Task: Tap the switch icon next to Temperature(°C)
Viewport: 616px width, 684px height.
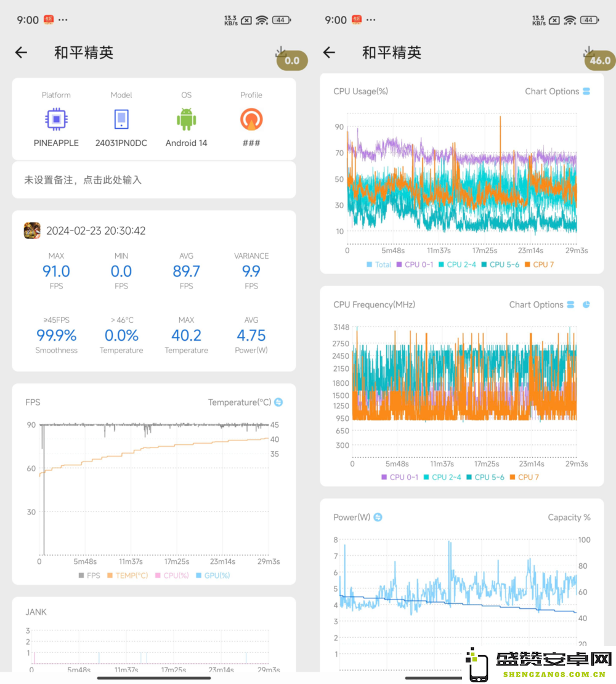Action: coord(278,402)
